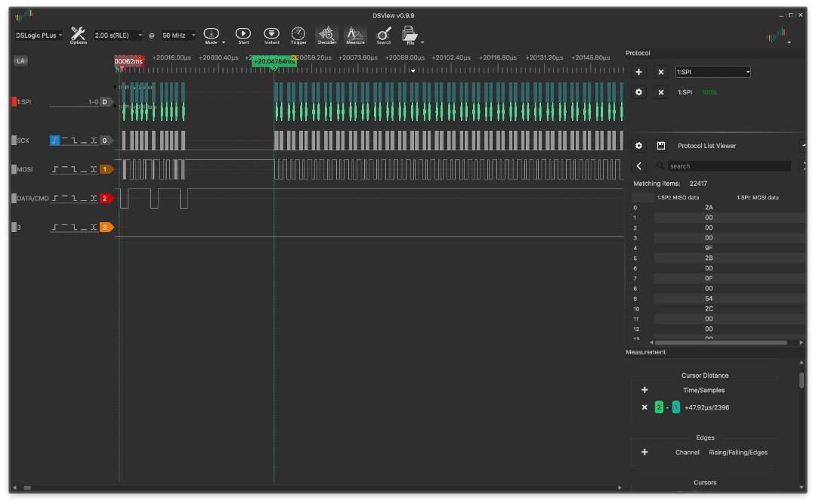816x504 pixels.
Task: Click the 1:SPI: MOSI data column header
Action: click(758, 197)
